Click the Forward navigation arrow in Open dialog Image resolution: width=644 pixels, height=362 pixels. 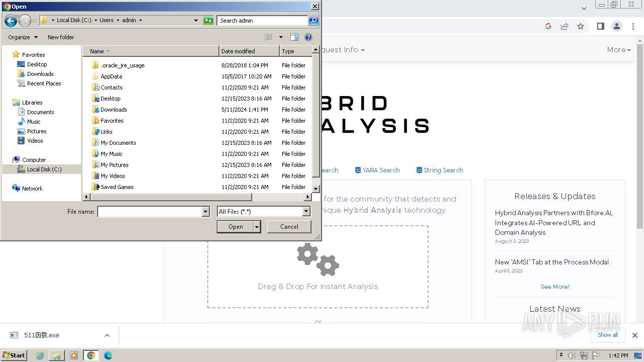click(25, 21)
